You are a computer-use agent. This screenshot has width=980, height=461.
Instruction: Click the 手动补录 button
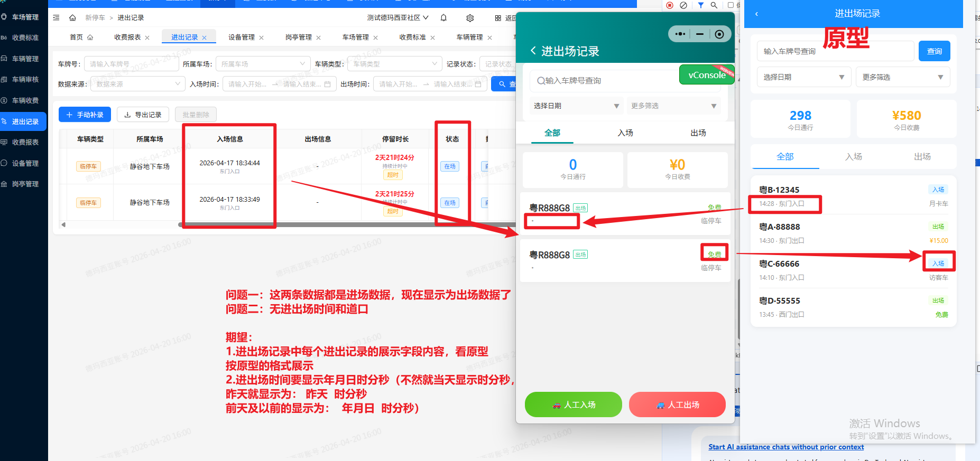85,115
